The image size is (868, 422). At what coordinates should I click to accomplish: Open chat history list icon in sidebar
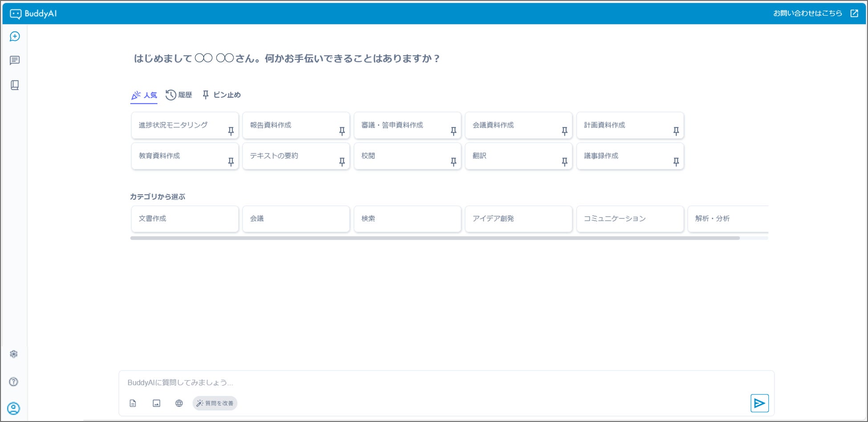(x=15, y=60)
